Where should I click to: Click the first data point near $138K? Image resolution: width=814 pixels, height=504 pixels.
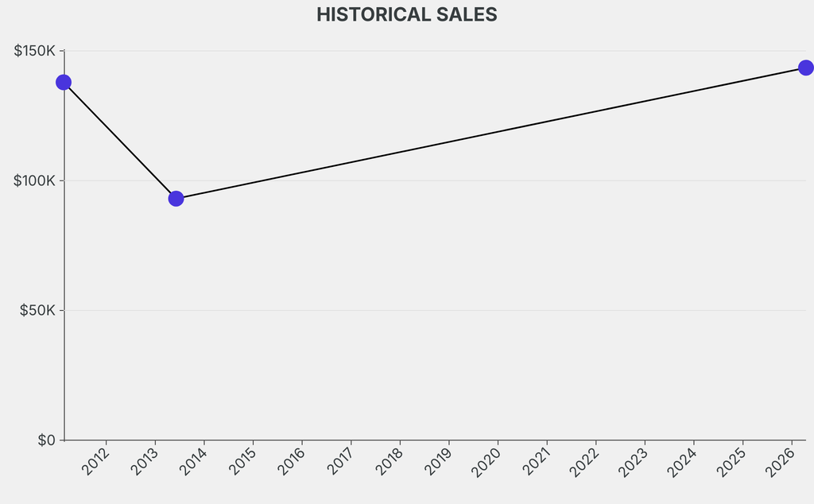[64, 82]
